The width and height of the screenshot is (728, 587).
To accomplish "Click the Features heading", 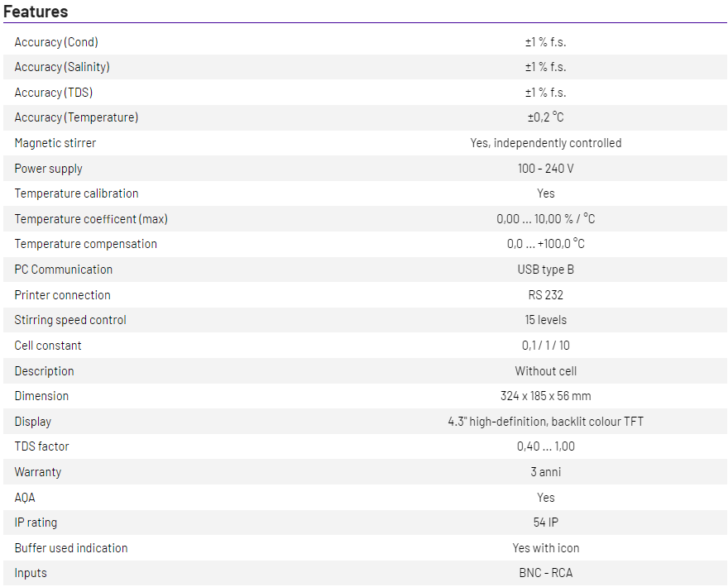I will 36,12.
